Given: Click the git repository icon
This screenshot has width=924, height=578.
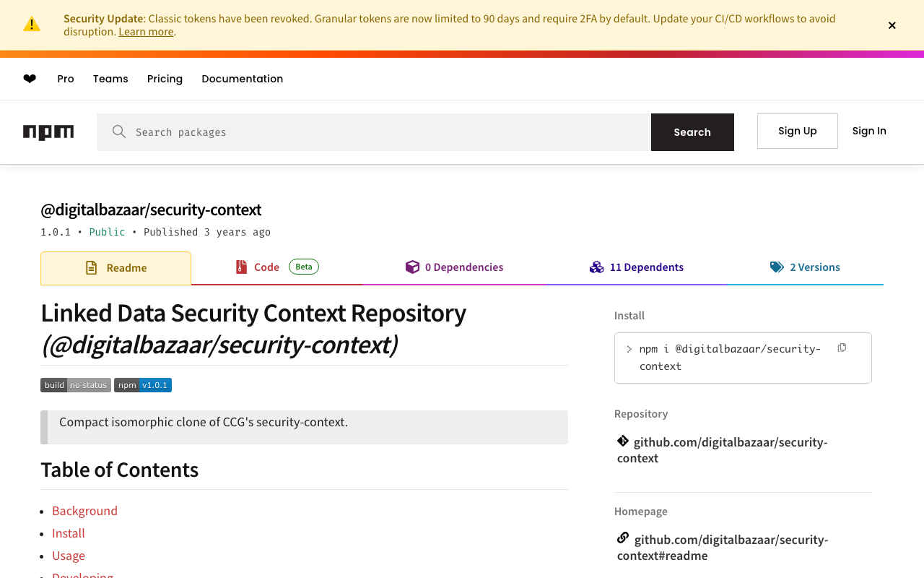Looking at the screenshot, I should click(x=623, y=441).
